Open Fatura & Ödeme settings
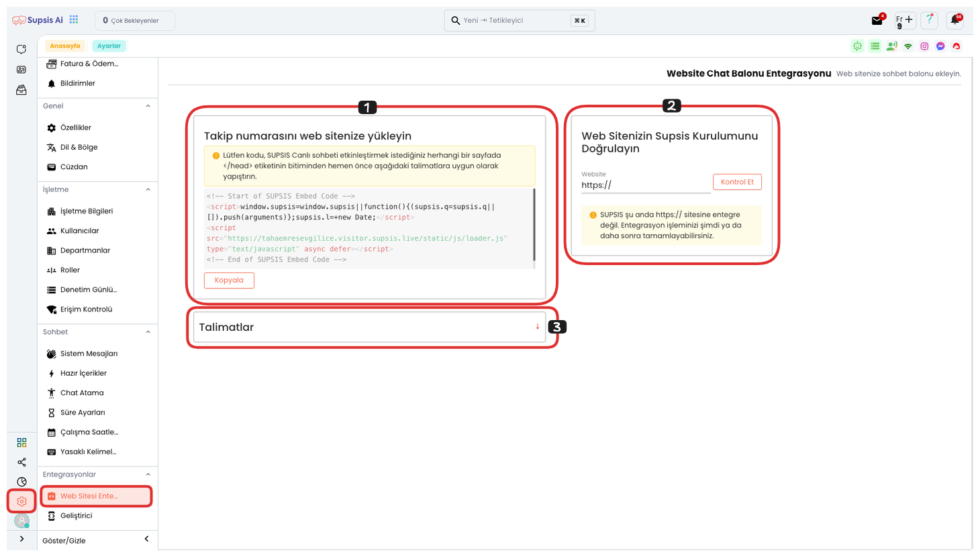 [x=97, y=64]
